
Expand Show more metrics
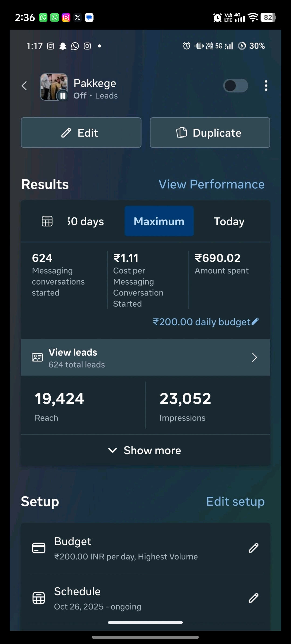pos(145,450)
